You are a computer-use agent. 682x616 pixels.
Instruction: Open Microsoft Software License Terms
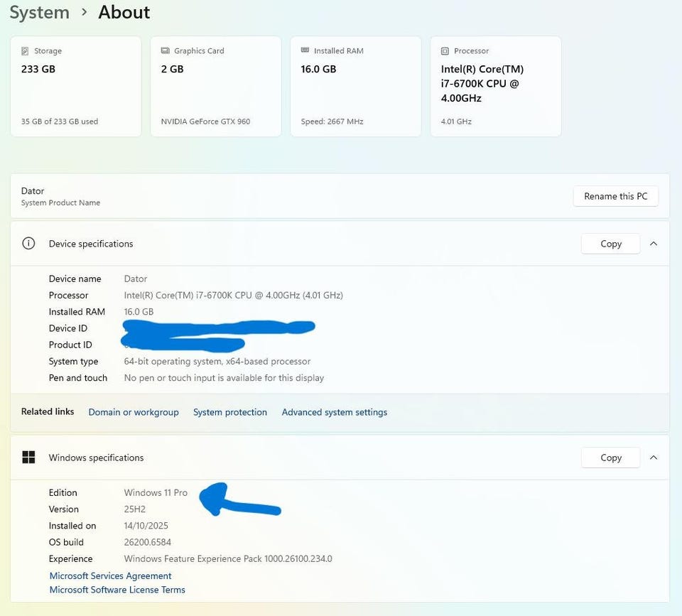pyautogui.click(x=117, y=590)
